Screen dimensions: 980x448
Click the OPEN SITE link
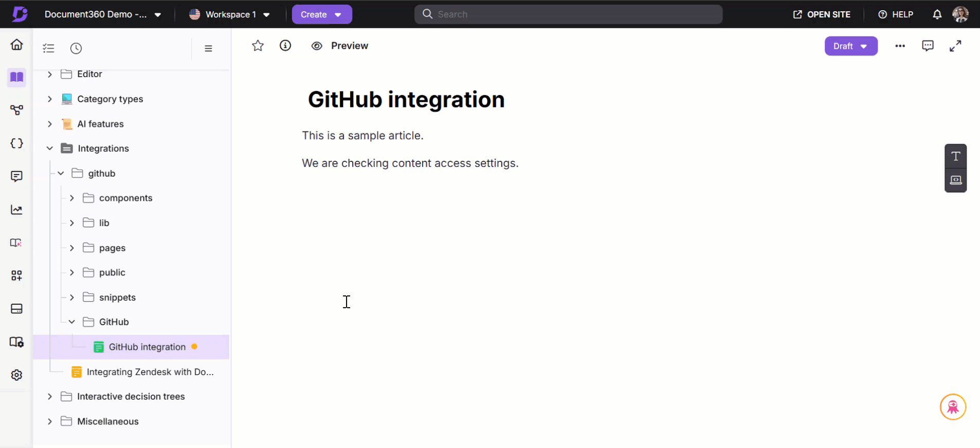coord(822,14)
